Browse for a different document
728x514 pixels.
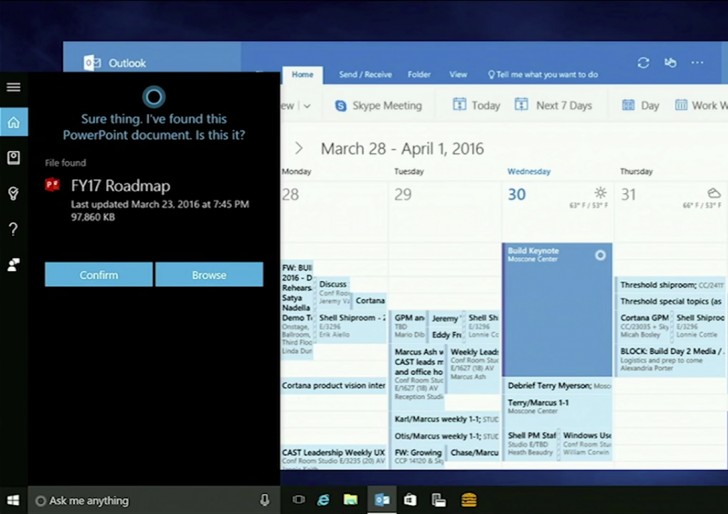209,274
